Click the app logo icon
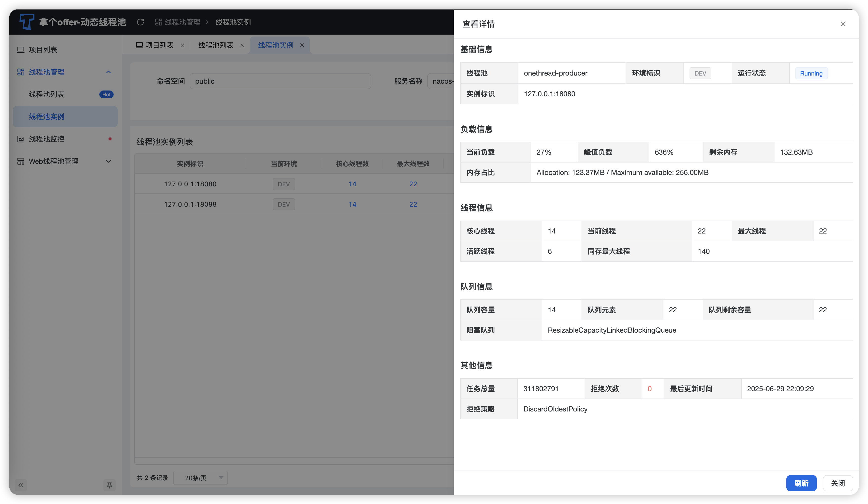 pos(27,22)
